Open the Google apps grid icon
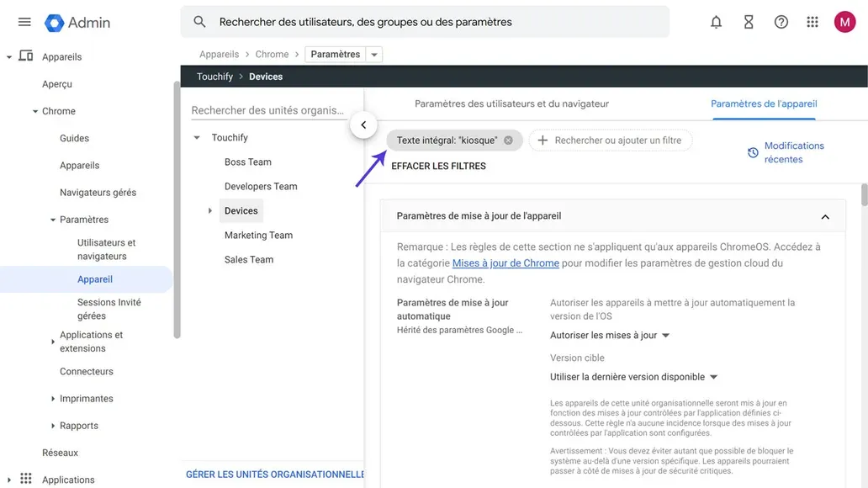 point(812,22)
